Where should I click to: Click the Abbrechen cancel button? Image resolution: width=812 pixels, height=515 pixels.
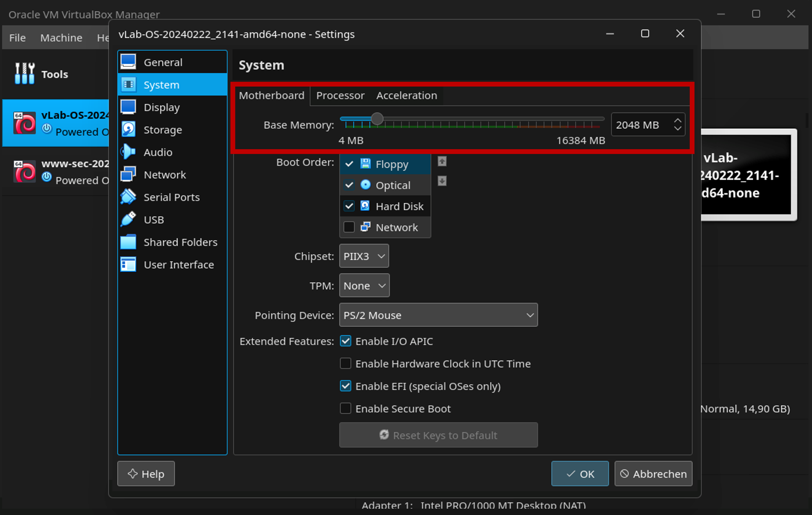click(x=653, y=474)
